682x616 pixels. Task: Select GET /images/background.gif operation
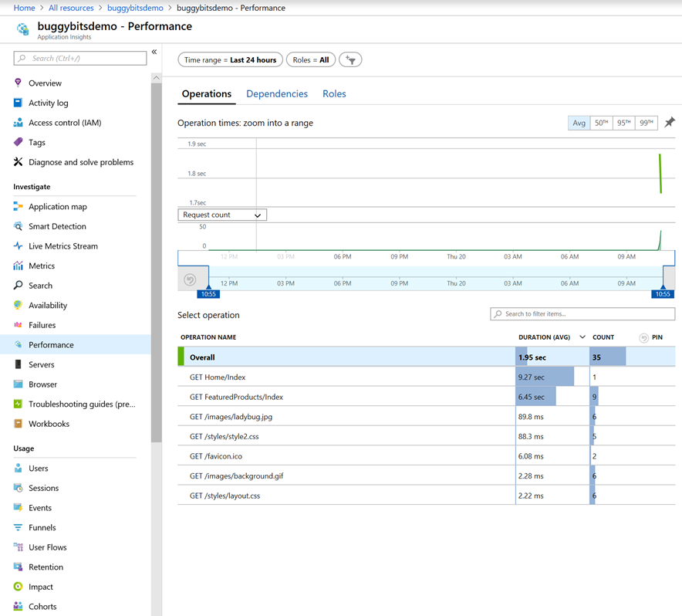click(427, 476)
